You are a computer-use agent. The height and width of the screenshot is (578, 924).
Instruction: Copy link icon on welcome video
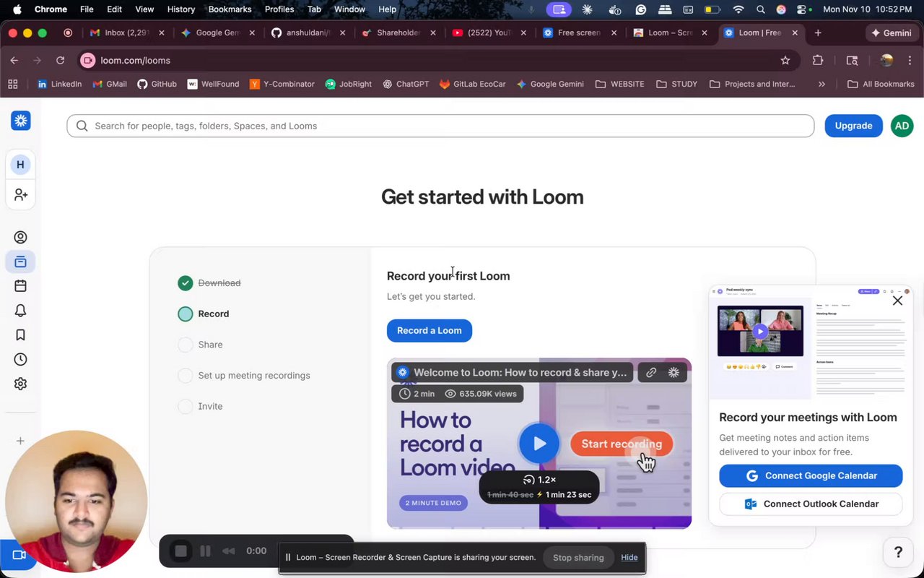tap(651, 372)
